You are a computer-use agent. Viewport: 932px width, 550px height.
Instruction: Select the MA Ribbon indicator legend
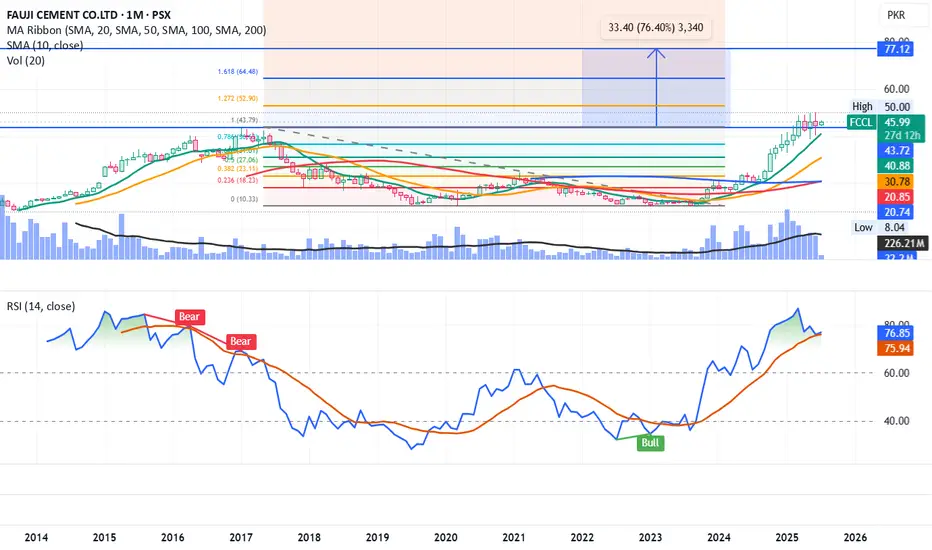(136, 30)
